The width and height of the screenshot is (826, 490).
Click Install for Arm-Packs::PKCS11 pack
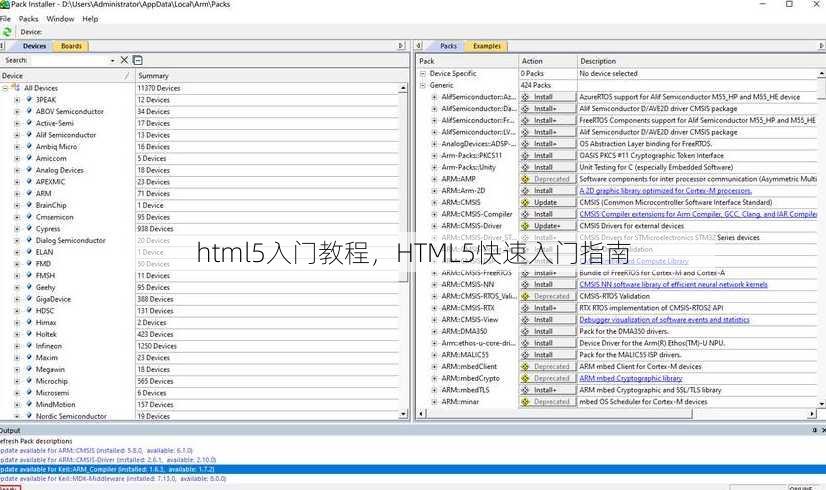click(548, 155)
